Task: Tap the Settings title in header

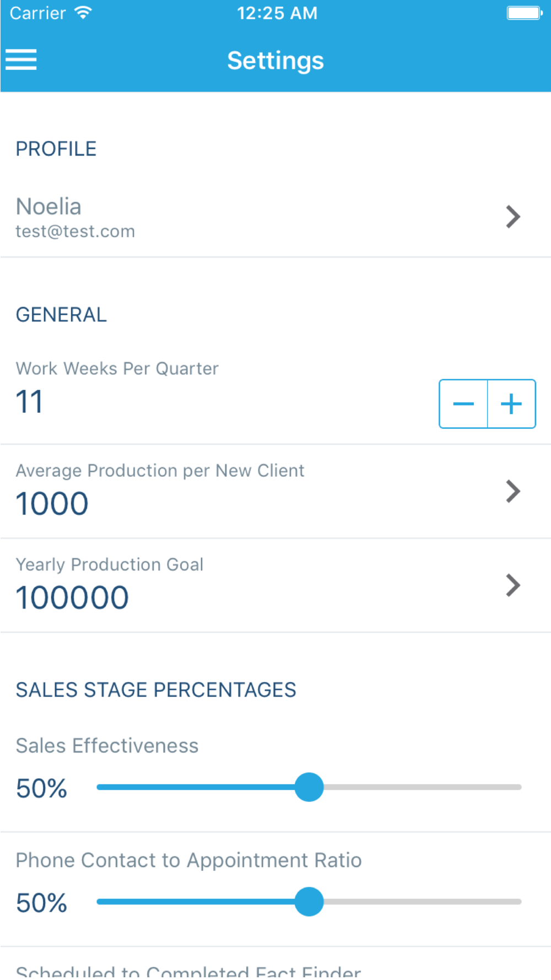Action: pyautogui.click(x=275, y=61)
